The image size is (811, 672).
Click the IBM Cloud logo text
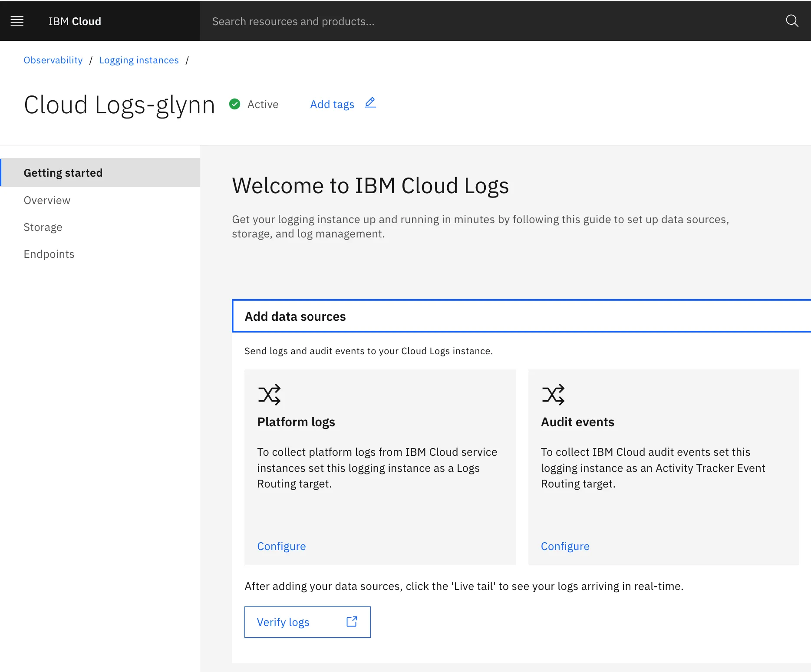pyautogui.click(x=75, y=21)
